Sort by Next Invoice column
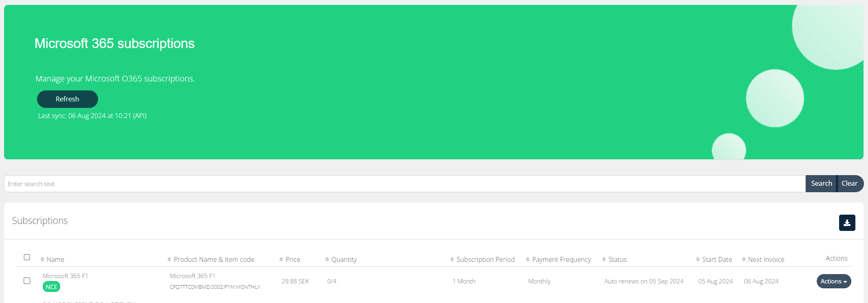This screenshot has height=303, width=868. pos(744,259)
